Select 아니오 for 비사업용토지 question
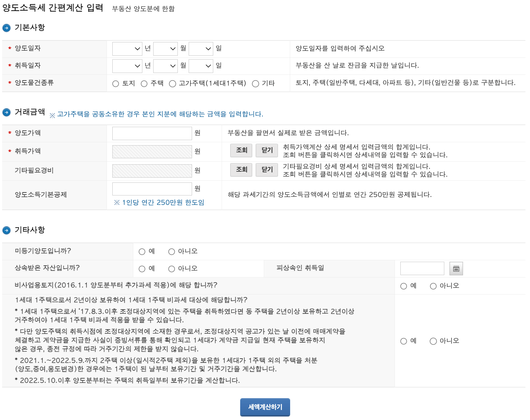The image size is (530, 420). (433, 286)
